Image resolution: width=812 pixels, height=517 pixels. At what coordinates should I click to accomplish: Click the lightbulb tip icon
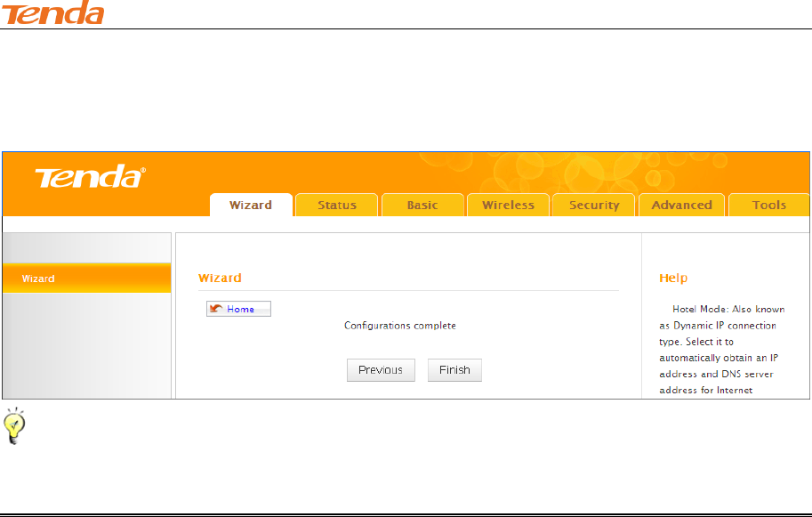tap(14, 426)
